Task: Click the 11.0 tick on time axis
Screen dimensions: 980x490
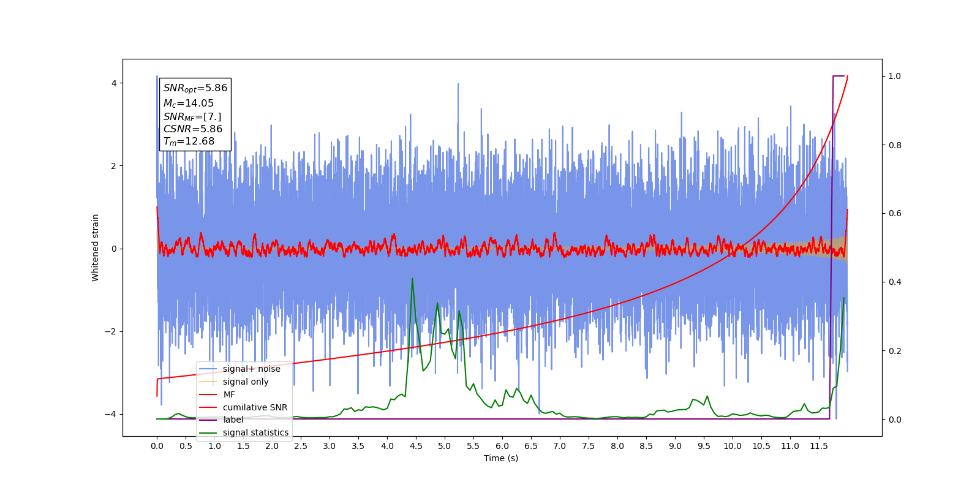Action: click(x=790, y=446)
